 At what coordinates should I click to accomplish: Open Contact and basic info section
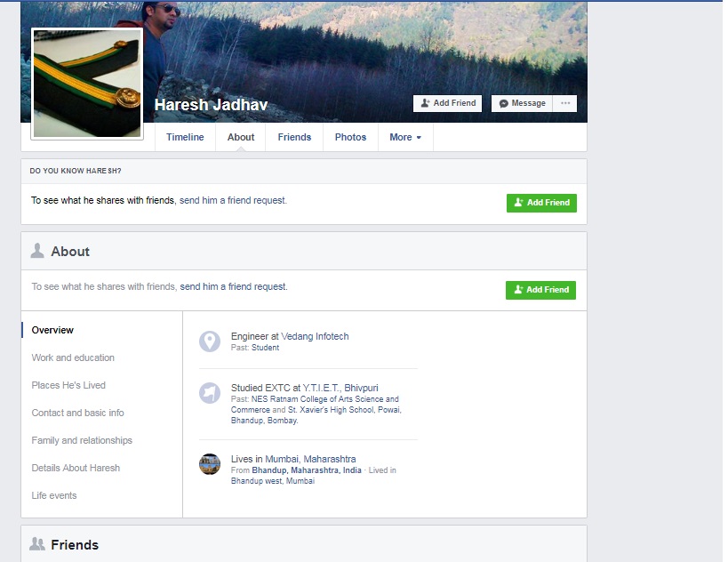click(x=77, y=413)
